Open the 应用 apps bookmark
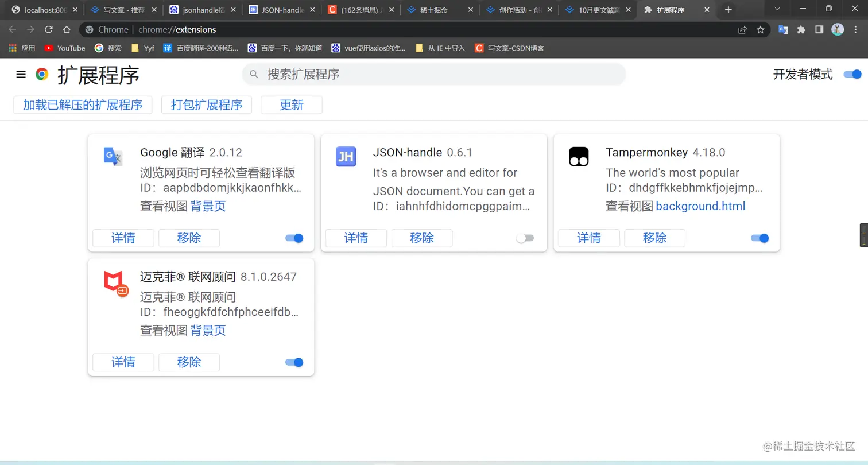Image resolution: width=868 pixels, height=465 pixels. click(x=22, y=48)
